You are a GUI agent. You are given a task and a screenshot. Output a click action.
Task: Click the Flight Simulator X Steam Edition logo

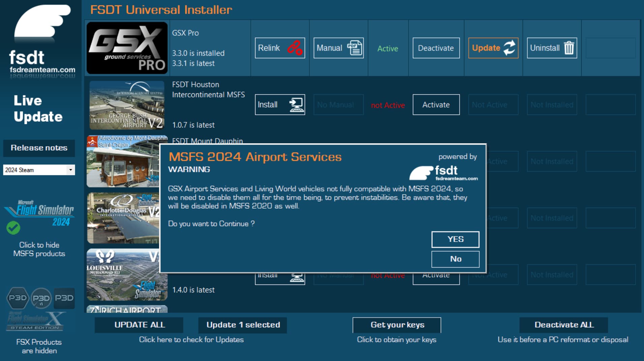35,321
